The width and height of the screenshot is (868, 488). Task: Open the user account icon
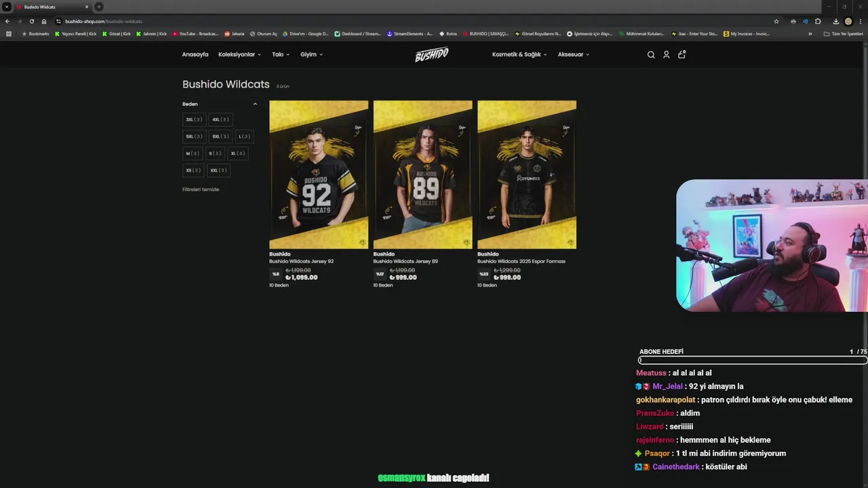667,55
